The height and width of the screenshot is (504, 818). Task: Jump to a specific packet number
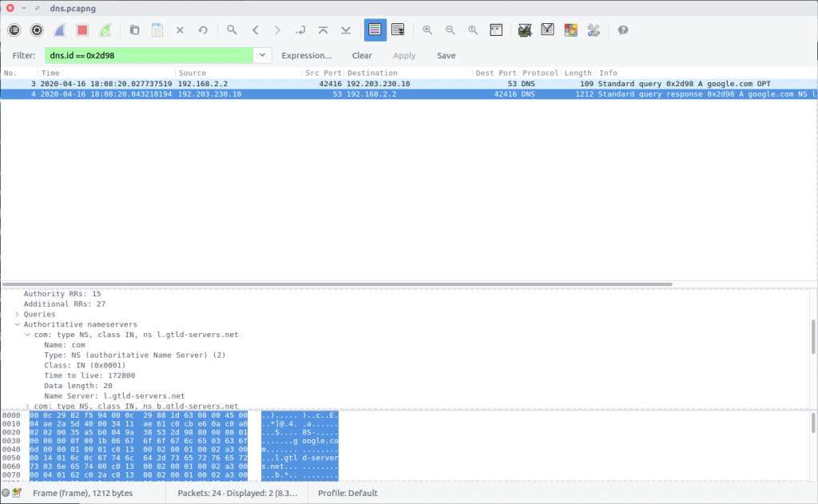pos(300,30)
